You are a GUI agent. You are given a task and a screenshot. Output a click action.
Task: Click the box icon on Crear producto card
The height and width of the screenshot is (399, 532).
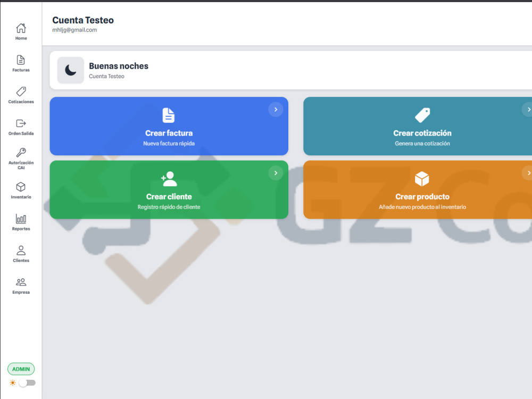click(422, 179)
